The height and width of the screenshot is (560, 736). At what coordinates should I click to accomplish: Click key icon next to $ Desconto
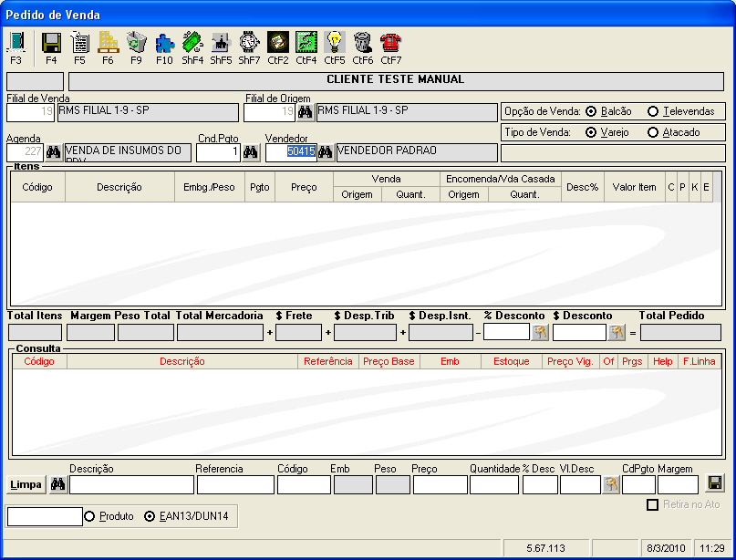(x=617, y=332)
